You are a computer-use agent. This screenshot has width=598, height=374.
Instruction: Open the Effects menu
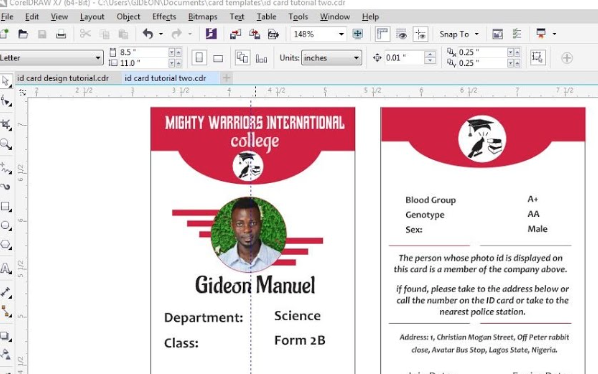coord(164,17)
